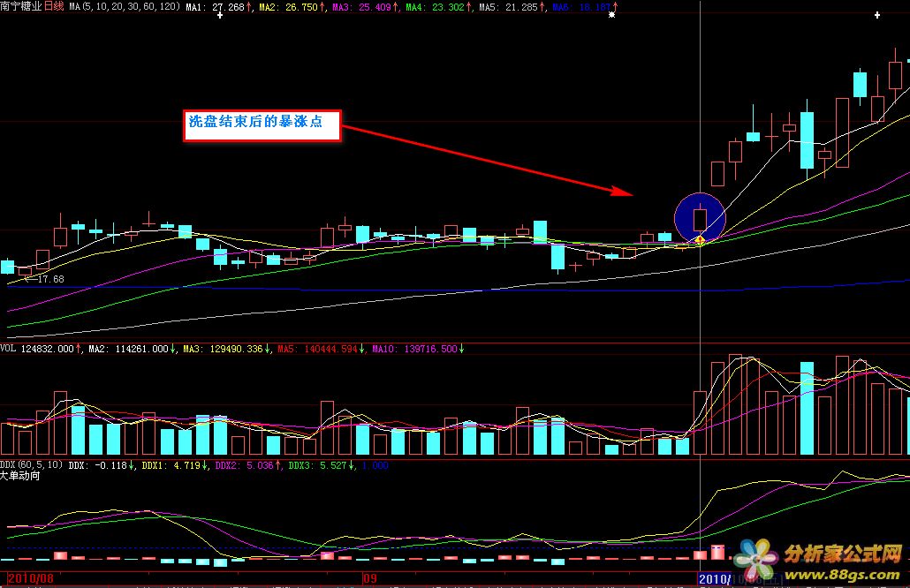Select the 2010/08 date axis label
Screen dimensions: 910x588
tap(30, 578)
